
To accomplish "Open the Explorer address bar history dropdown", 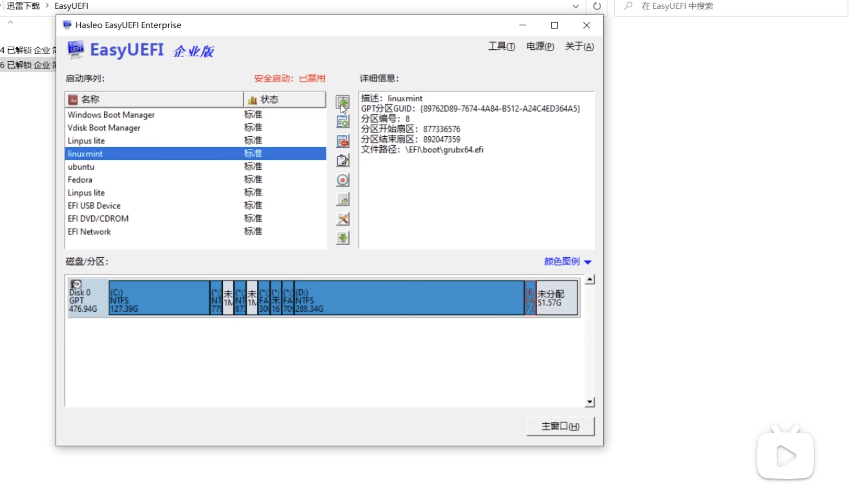I will pyautogui.click(x=575, y=6).
